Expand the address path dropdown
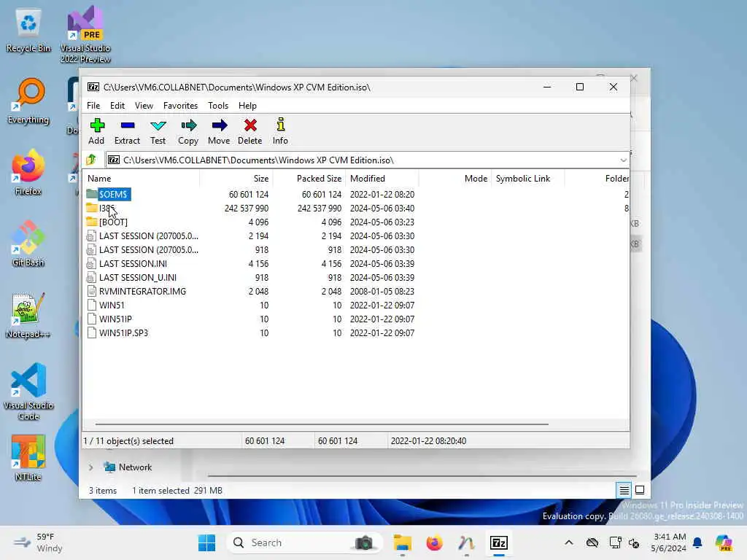 (x=623, y=160)
